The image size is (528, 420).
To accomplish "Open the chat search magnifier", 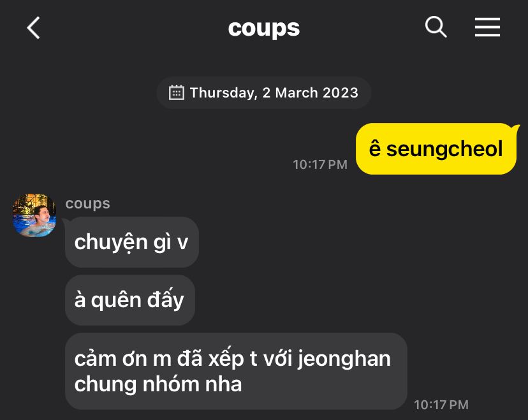I will tap(436, 27).
